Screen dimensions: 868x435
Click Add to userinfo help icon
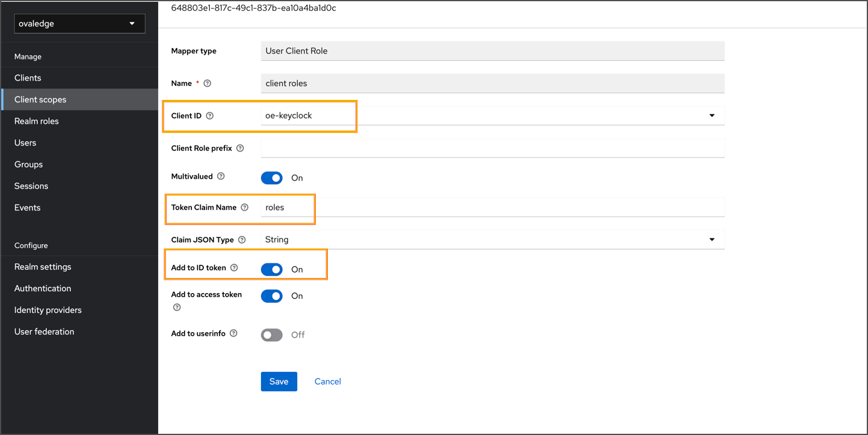tap(233, 333)
